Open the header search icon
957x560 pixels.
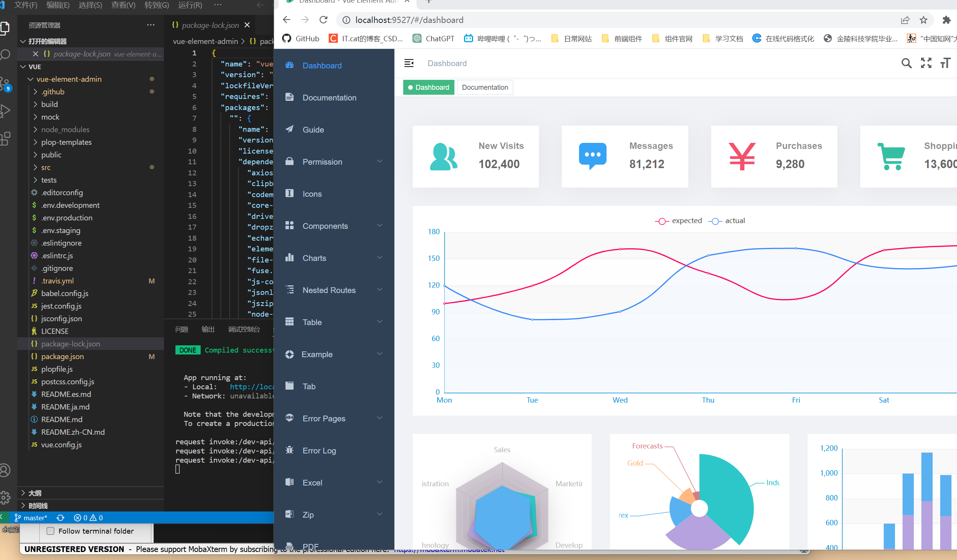tap(906, 63)
